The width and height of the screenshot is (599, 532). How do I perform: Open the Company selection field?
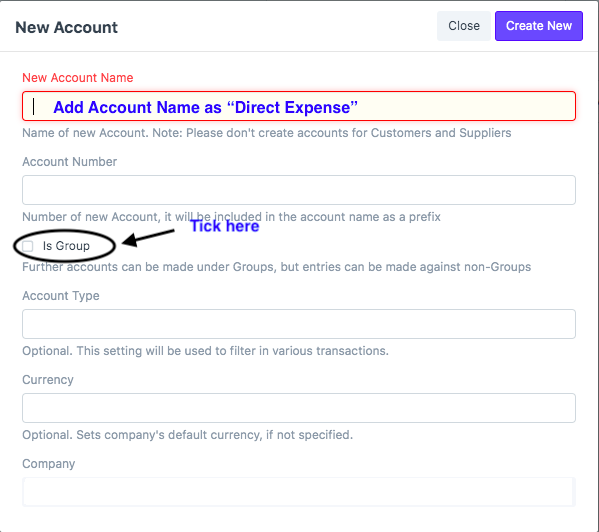[299, 492]
